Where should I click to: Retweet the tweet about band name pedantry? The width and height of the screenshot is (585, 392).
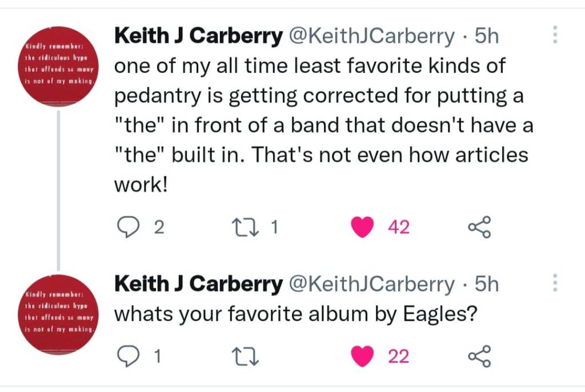(x=249, y=228)
